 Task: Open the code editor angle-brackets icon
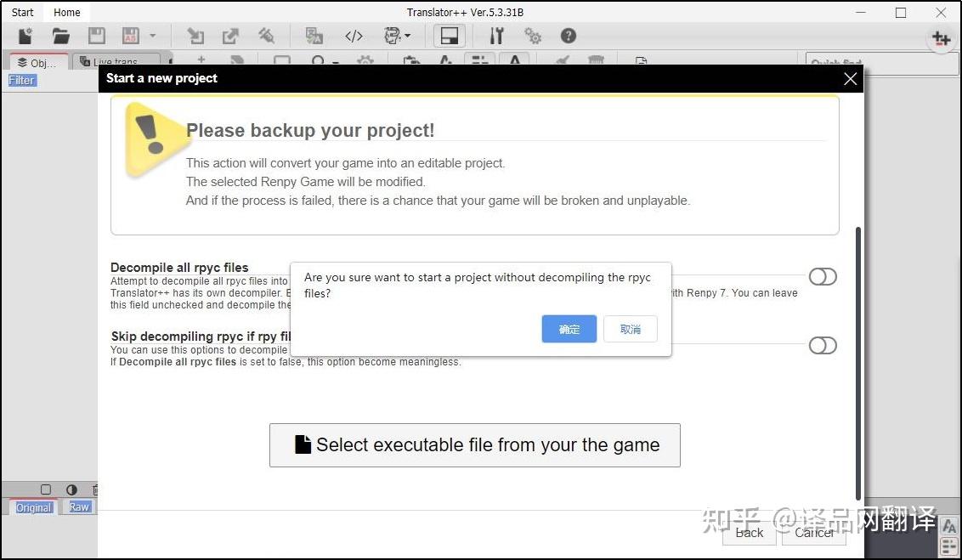coord(354,37)
